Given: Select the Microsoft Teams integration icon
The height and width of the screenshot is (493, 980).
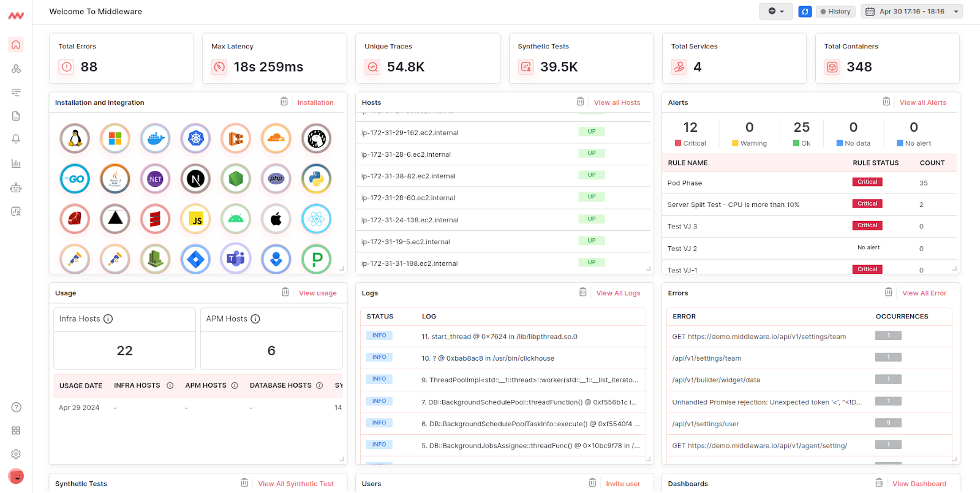Looking at the screenshot, I should click(x=236, y=258).
